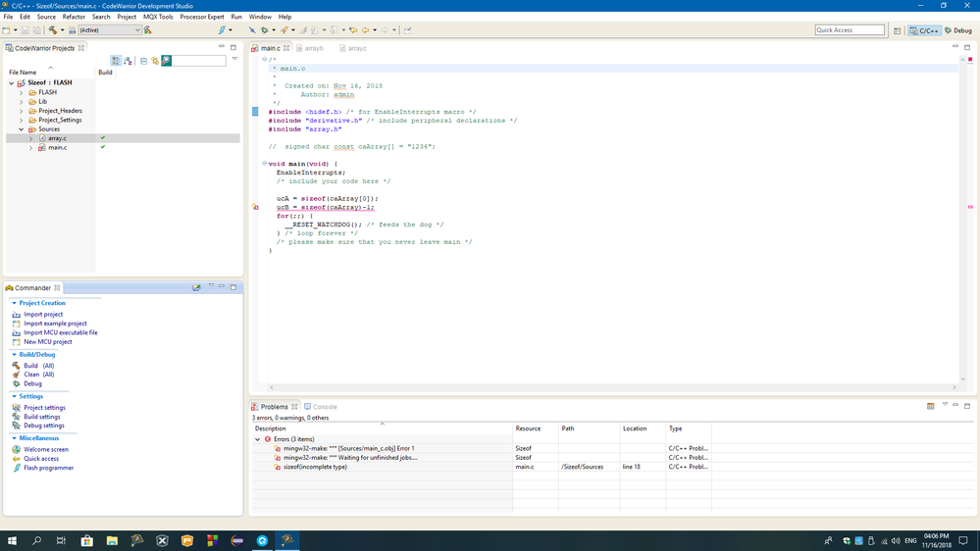980x551 pixels.
Task: Click the gear filter icon in Projects panel
Action: (x=155, y=61)
